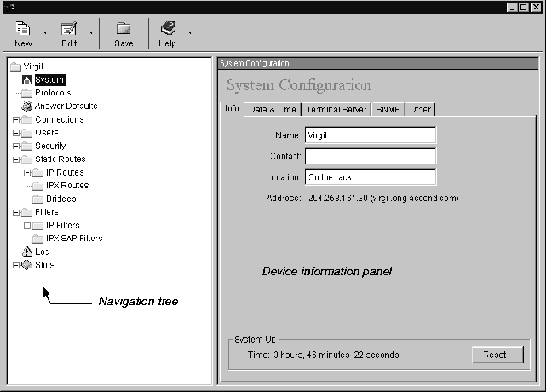Image resolution: width=546 pixels, height=392 pixels.
Task: Click the Help book icon
Action: click(168, 29)
